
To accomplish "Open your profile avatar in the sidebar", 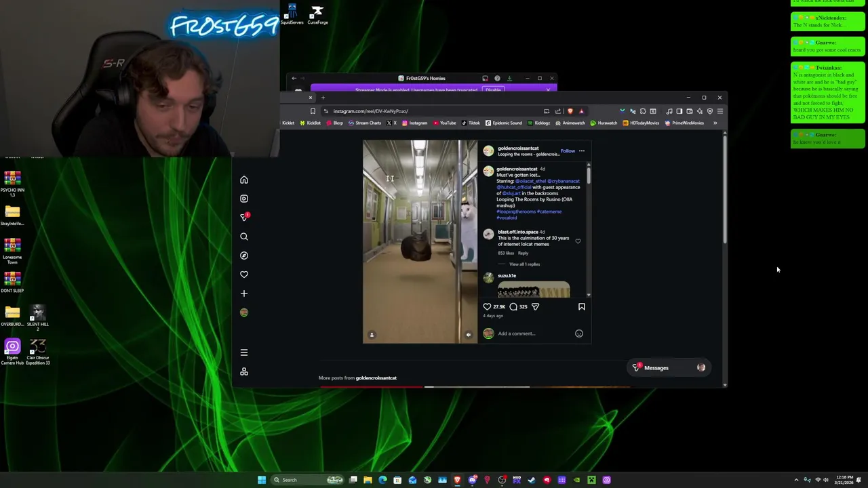I will click(x=244, y=312).
